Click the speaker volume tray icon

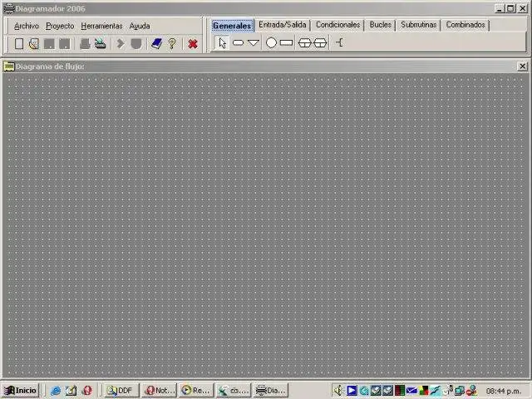pyautogui.click(x=338, y=391)
